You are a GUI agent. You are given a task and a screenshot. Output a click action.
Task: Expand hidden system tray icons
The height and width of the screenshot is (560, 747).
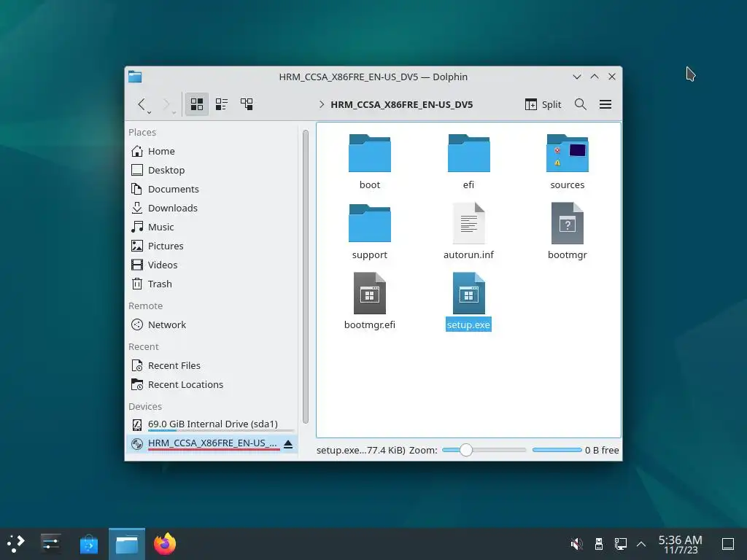point(641,544)
